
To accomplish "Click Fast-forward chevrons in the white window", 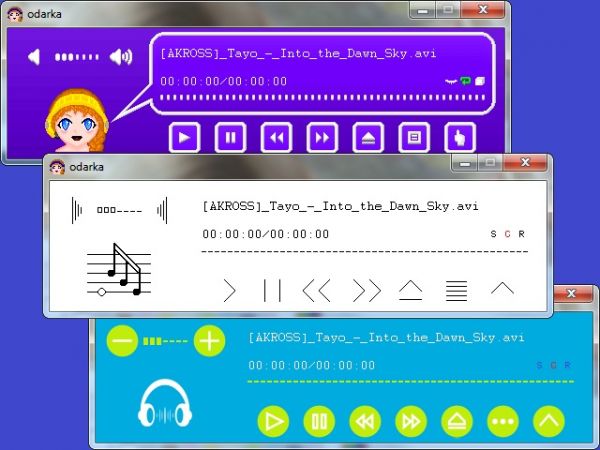I will tap(367, 291).
